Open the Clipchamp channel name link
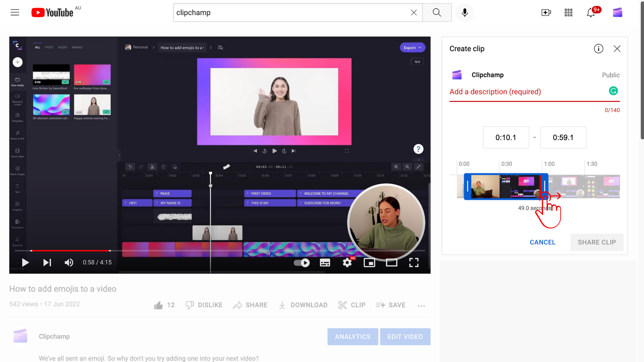Viewport: 644px width, 362px height. [x=54, y=337]
